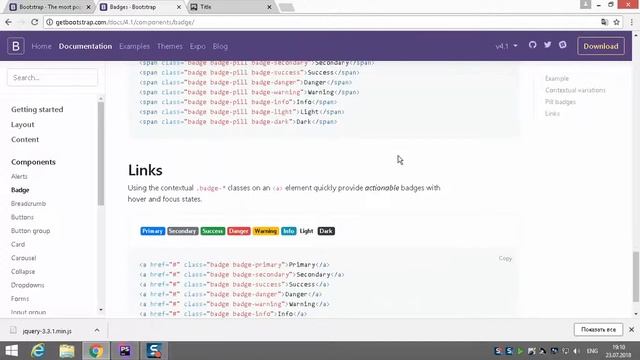Screen dimensions: 640x360
Task: Switch to the Title tab
Action: tap(230, 7)
